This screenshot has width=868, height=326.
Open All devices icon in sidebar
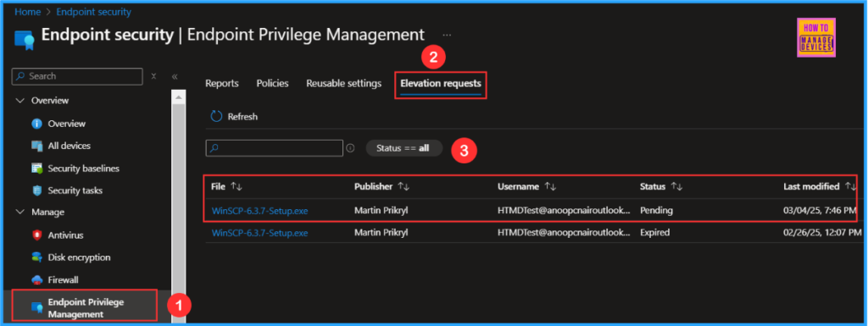tap(37, 146)
